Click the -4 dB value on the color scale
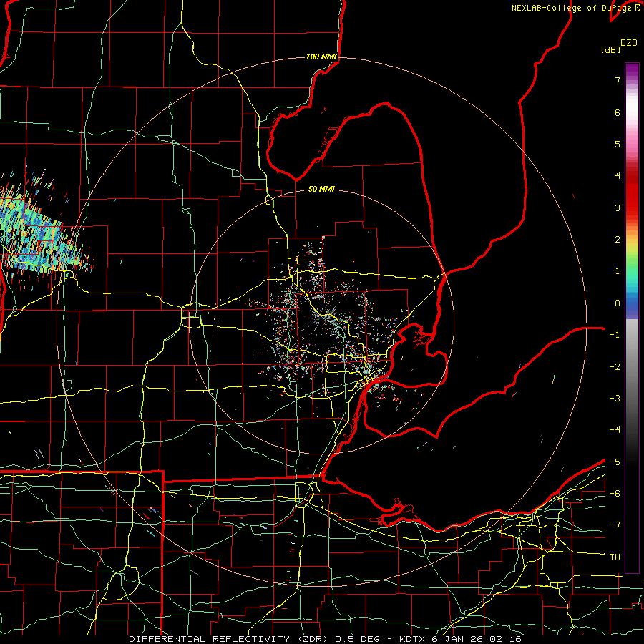The height and width of the screenshot is (644, 644). [x=615, y=430]
